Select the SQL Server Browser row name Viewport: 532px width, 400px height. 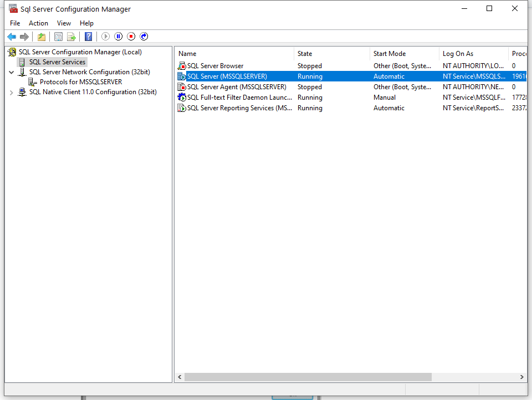(x=215, y=66)
